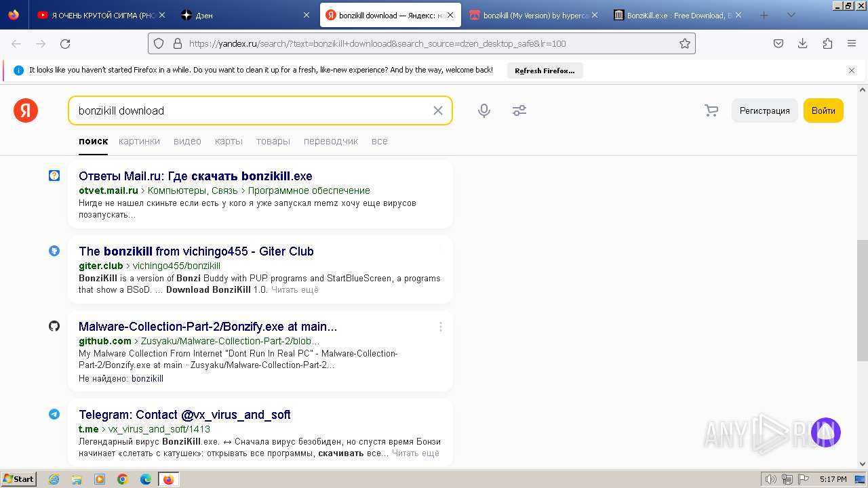Launch Internet Explorer from the taskbar
The image size is (868, 488).
pyautogui.click(x=54, y=479)
